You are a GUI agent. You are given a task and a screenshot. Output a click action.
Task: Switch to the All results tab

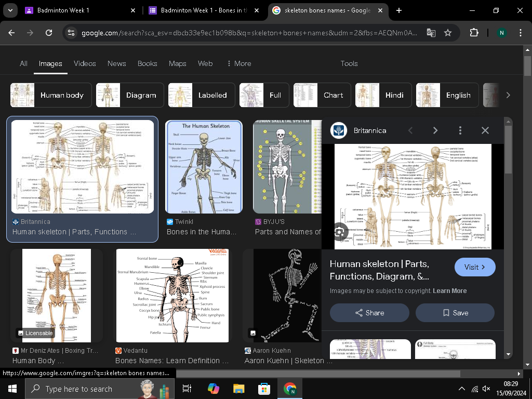[x=23, y=63]
